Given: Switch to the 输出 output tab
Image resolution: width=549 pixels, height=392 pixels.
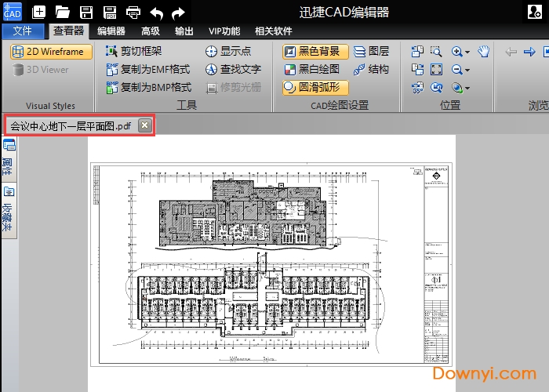Looking at the screenshot, I should [x=184, y=31].
